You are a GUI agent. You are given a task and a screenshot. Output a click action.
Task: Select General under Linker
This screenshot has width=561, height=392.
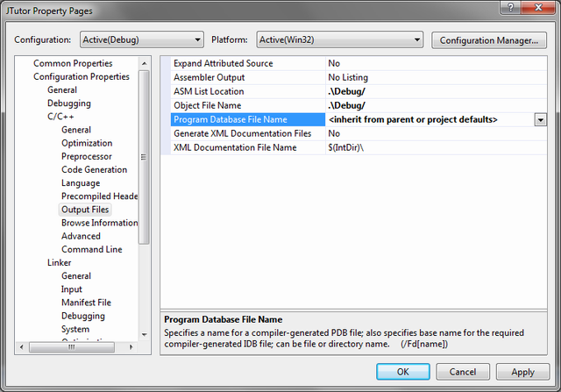(x=76, y=275)
